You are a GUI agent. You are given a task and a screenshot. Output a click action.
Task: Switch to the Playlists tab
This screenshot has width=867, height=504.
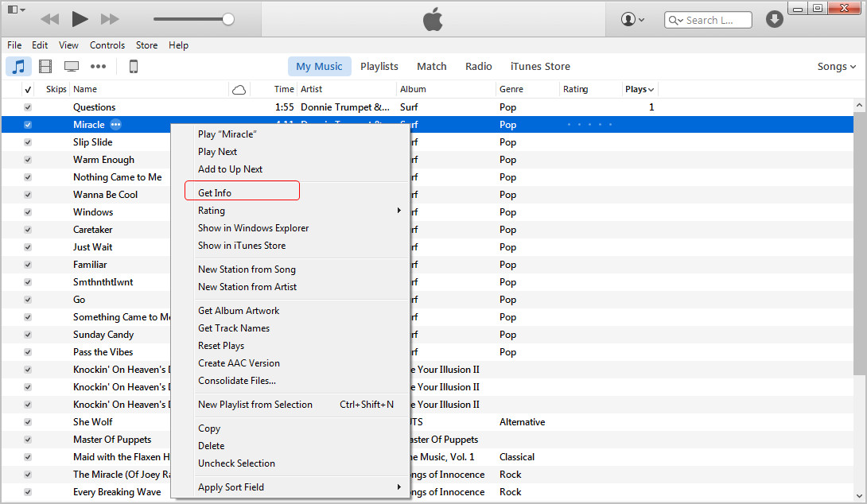pyautogui.click(x=379, y=66)
